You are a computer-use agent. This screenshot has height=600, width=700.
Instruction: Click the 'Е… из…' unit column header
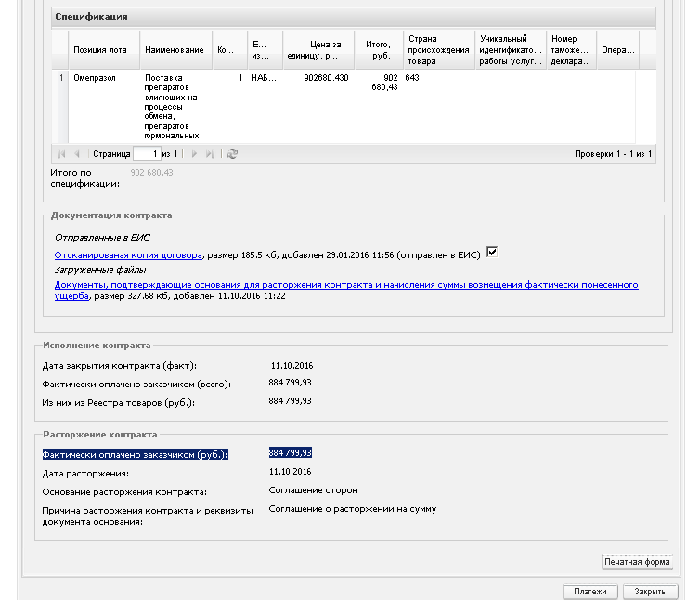click(x=266, y=50)
